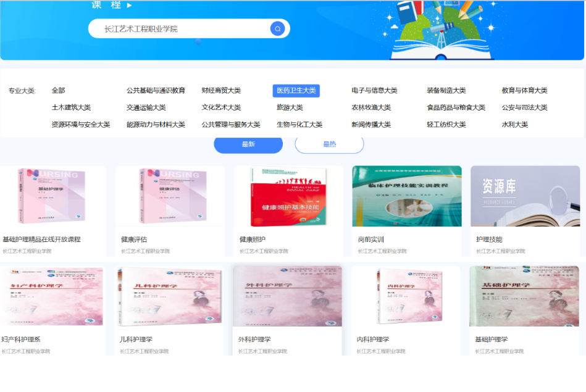
Task: Click the 妇产科护理系 course title
Action: click(21, 340)
